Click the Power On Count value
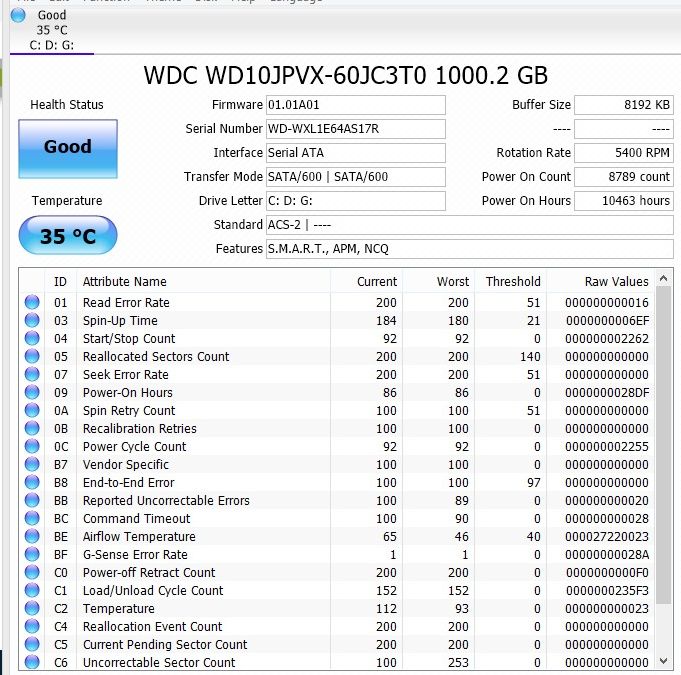This screenshot has height=675, width=681. pyautogui.click(x=624, y=177)
